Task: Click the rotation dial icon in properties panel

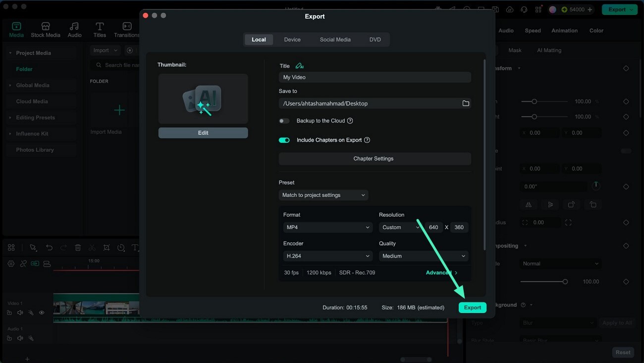Action: (596, 185)
